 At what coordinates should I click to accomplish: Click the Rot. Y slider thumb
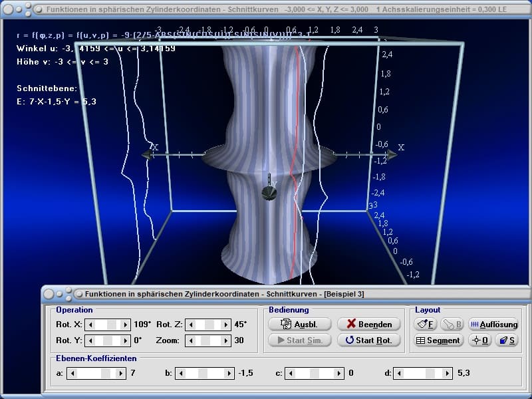click(108, 340)
